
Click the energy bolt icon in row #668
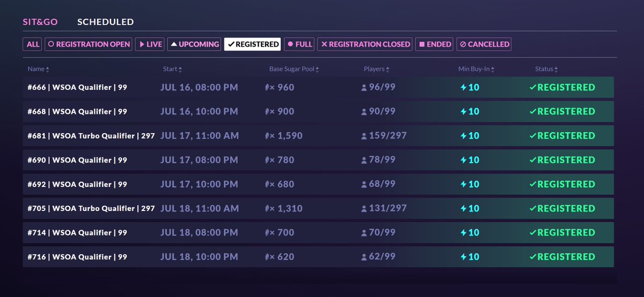pos(464,111)
